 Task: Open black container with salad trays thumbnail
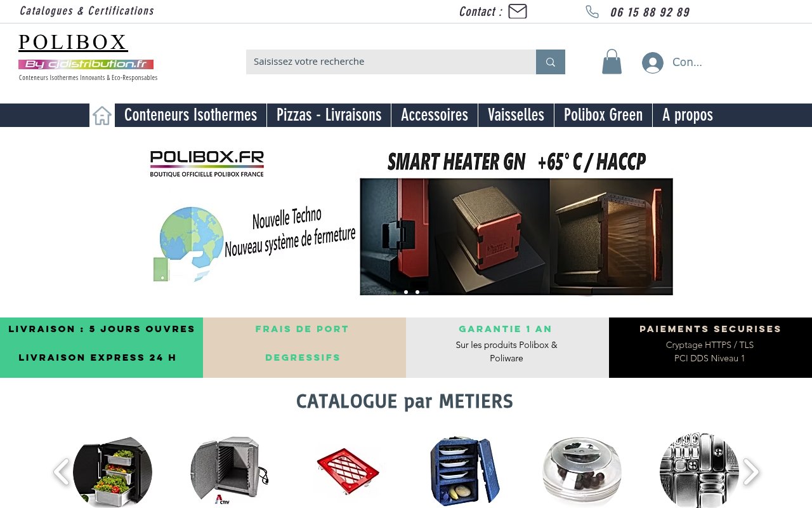click(112, 472)
